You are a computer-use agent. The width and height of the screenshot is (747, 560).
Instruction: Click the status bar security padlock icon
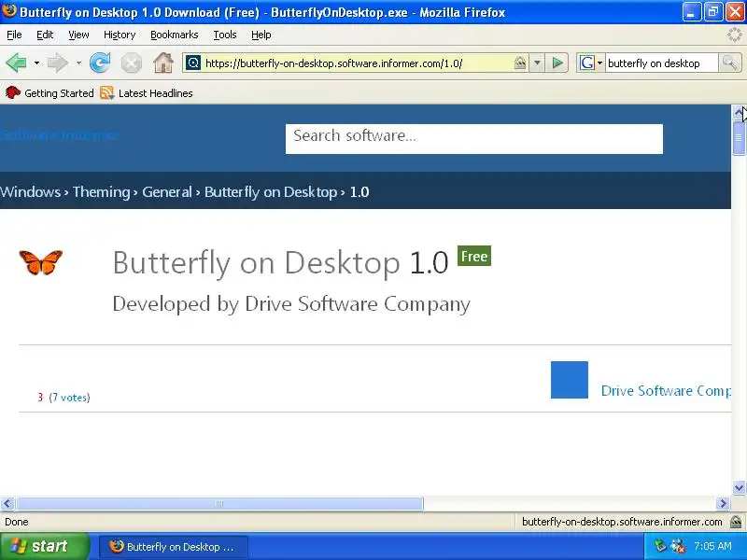[736, 522]
